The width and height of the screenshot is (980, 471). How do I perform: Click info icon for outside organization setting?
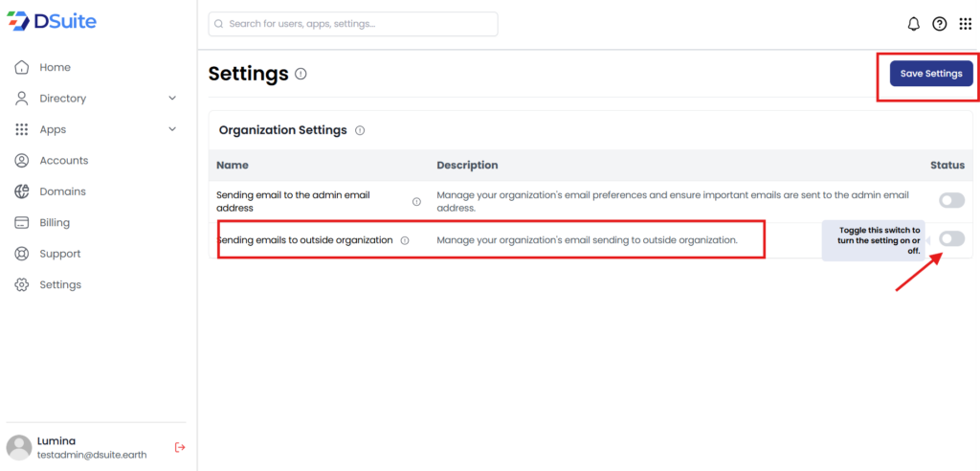(x=405, y=240)
